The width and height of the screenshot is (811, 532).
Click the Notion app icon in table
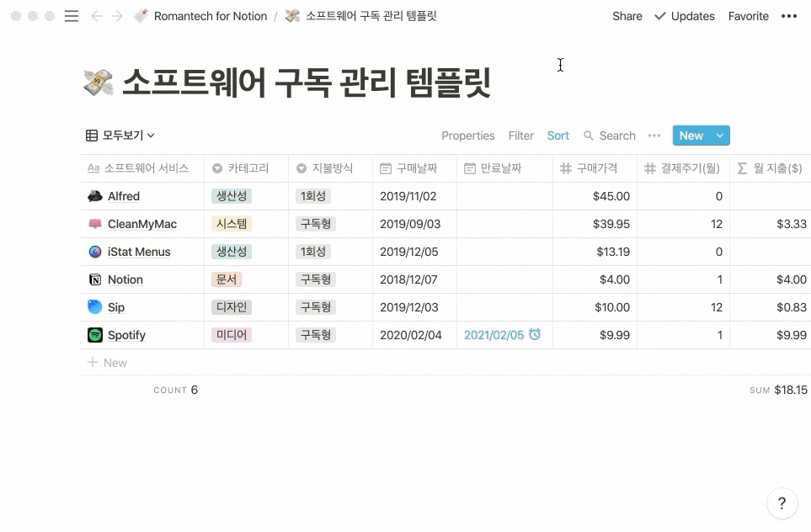[94, 279]
